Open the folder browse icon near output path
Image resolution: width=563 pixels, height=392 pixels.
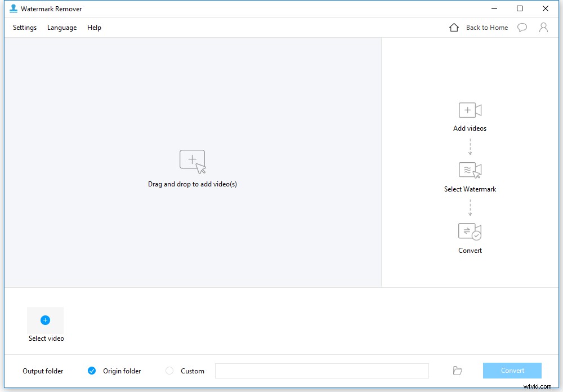click(x=457, y=371)
